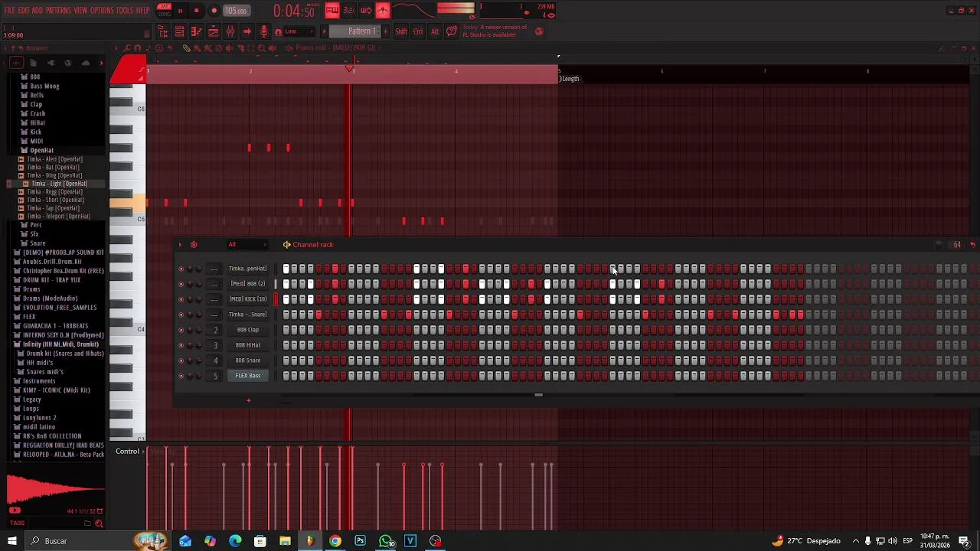This screenshot has height=551, width=980.
Task: Select the current project files browser icon
Action: click(34, 63)
